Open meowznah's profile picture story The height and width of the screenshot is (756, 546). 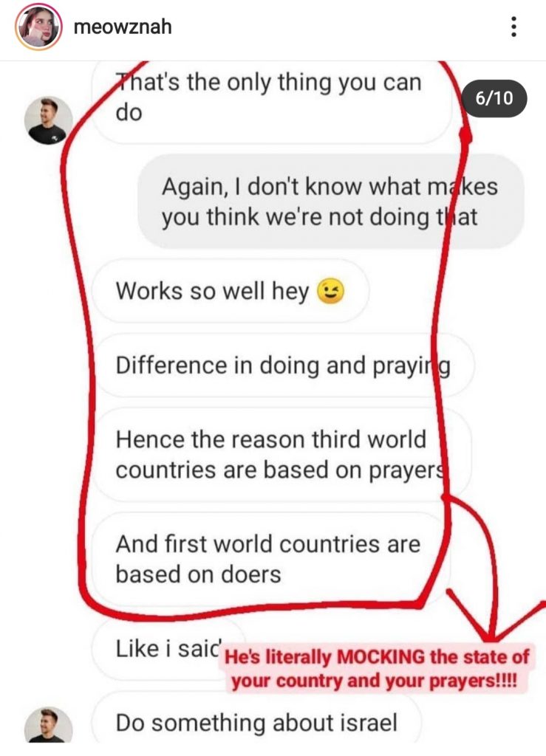38,27
